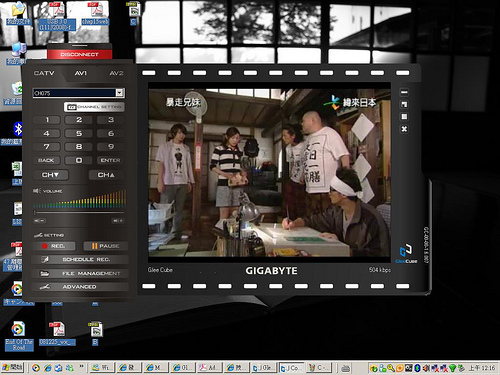Switch to the Wi.. taskbar button
Image resolution: width=500 pixels, height=375 pixels.
pos(102,368)
